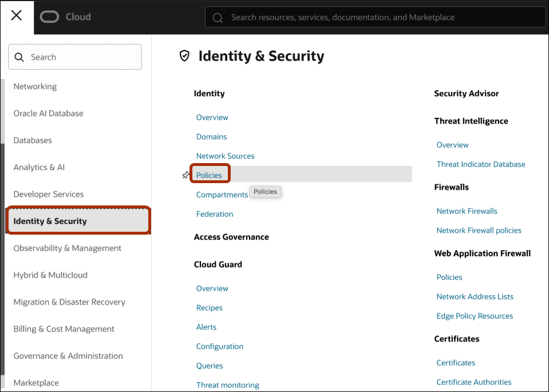Open Policies under Identity
The height and width of the screenshot is (392, 549).
point(209,175)
